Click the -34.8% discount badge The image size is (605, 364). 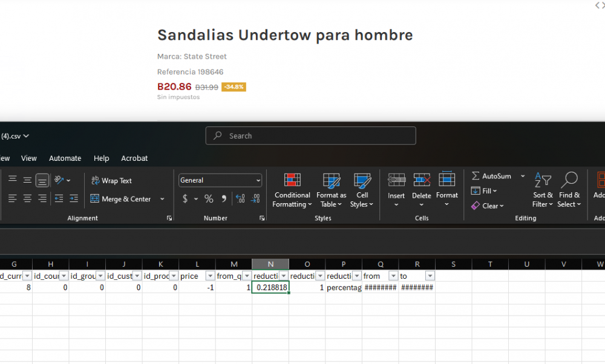234,86
